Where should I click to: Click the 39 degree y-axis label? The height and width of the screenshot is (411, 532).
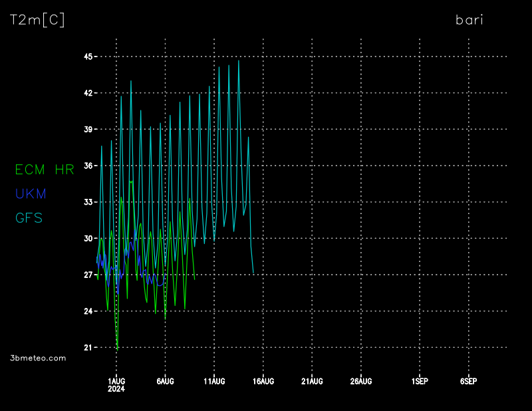pyautogui.click(x=86, y=129)
